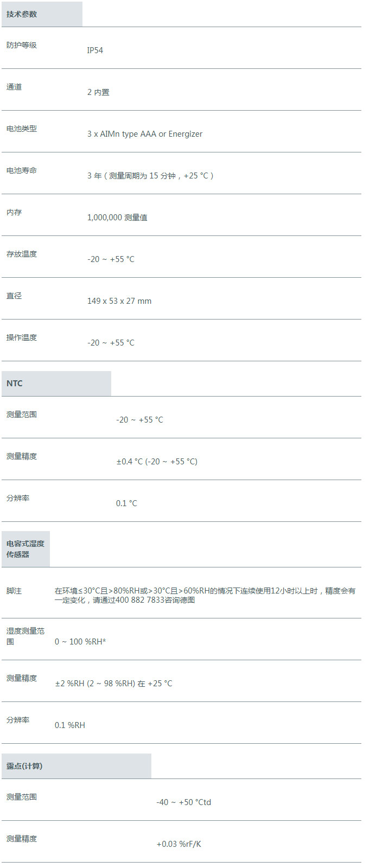Click the 0.1 °C resolution value
The height and width of the screenshot is (868, 370).
coord(126,503)
